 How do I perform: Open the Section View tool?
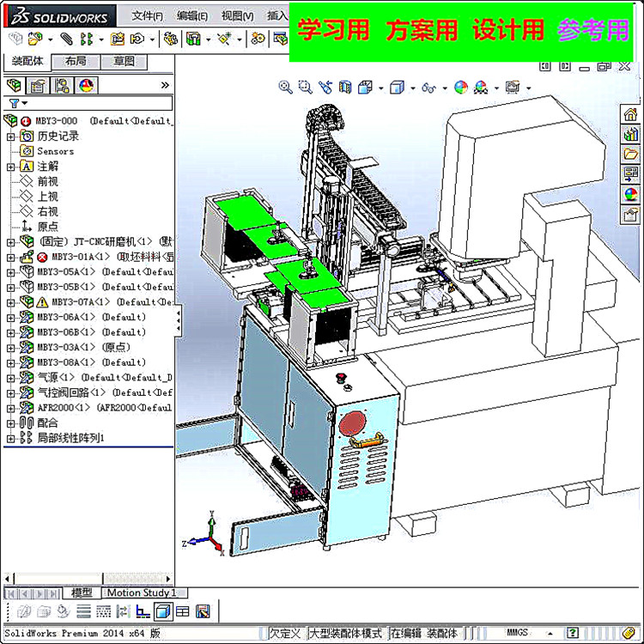[x=345, y=87]
